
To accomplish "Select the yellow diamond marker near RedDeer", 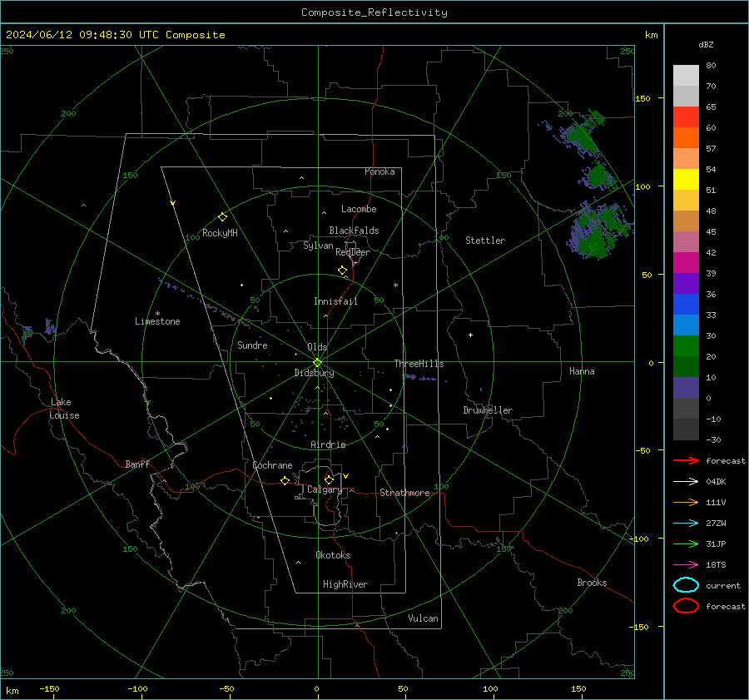I will (342, 271).
